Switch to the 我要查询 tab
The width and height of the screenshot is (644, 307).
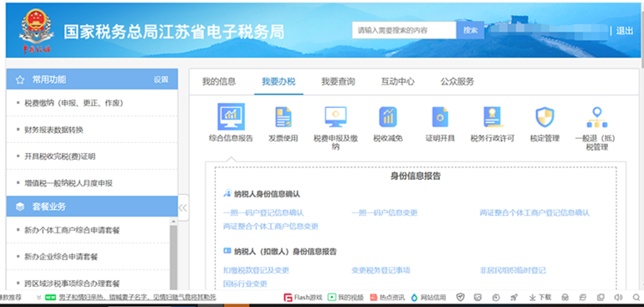338,81
